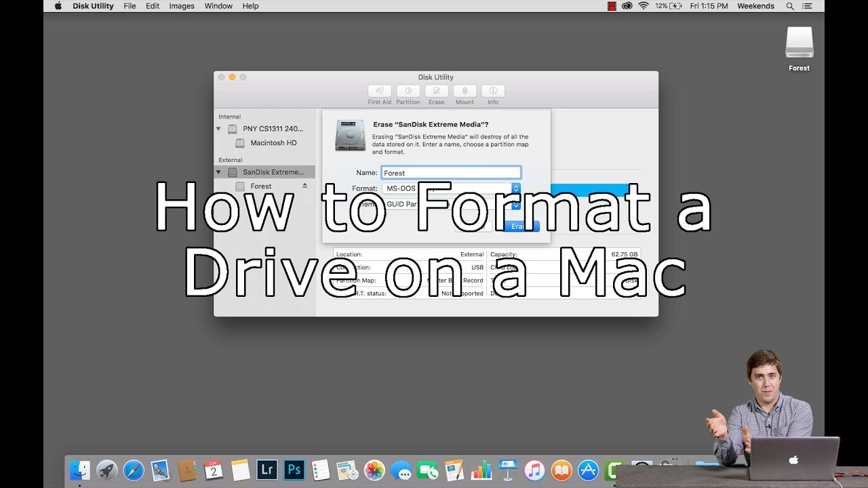Open Mail stamp icon in Dock

coord(160,470)
